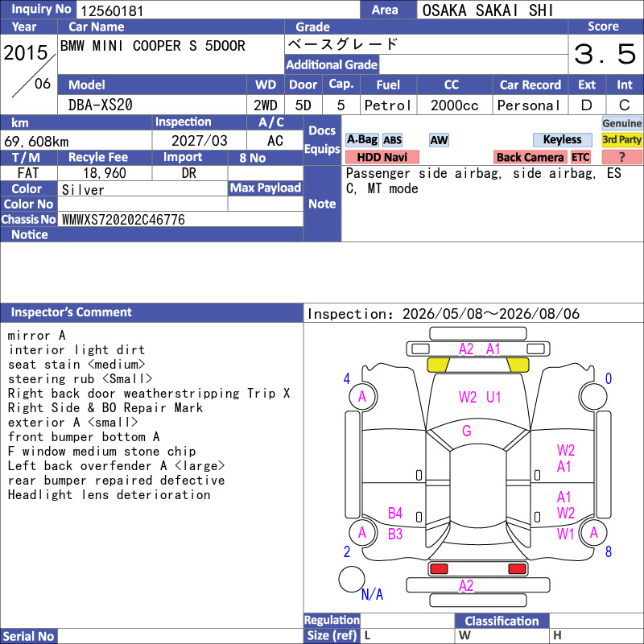Click the Size (ref) W field

pos(502,635)
